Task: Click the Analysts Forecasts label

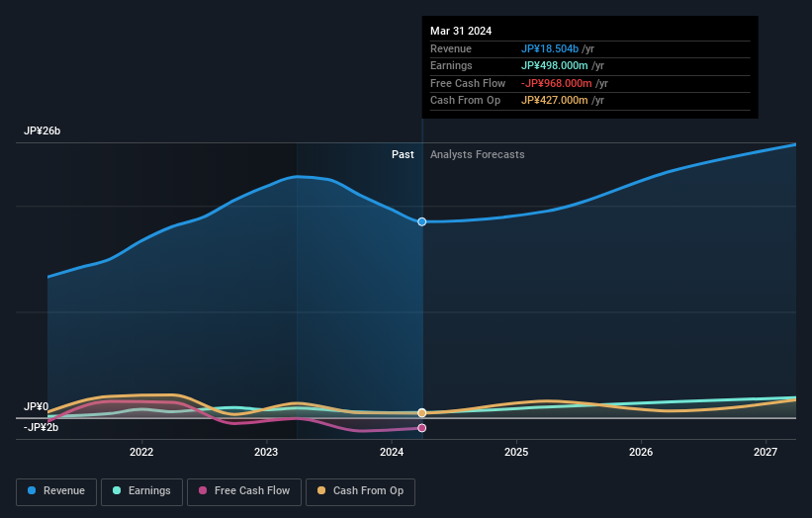Action: [x=477, y=154]
